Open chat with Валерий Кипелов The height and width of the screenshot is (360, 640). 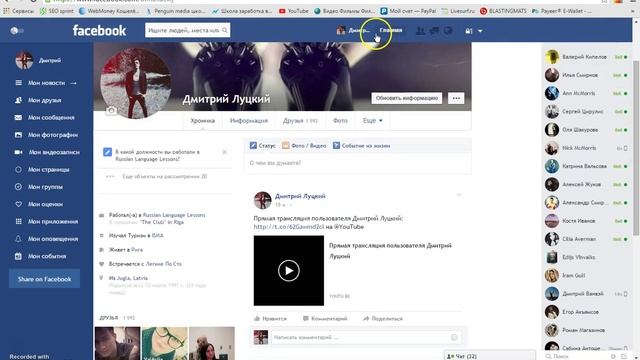tap(586, 57)
